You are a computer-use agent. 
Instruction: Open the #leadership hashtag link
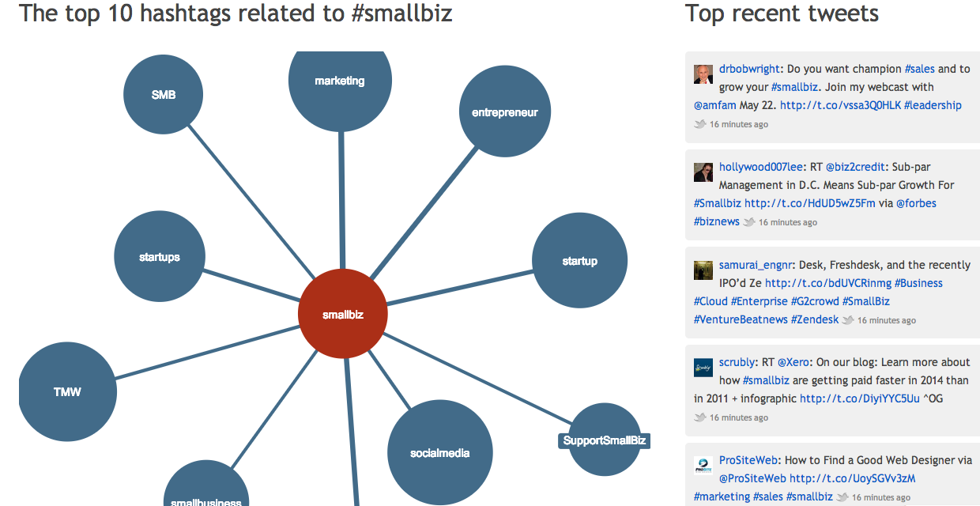(x=933, y=105)
